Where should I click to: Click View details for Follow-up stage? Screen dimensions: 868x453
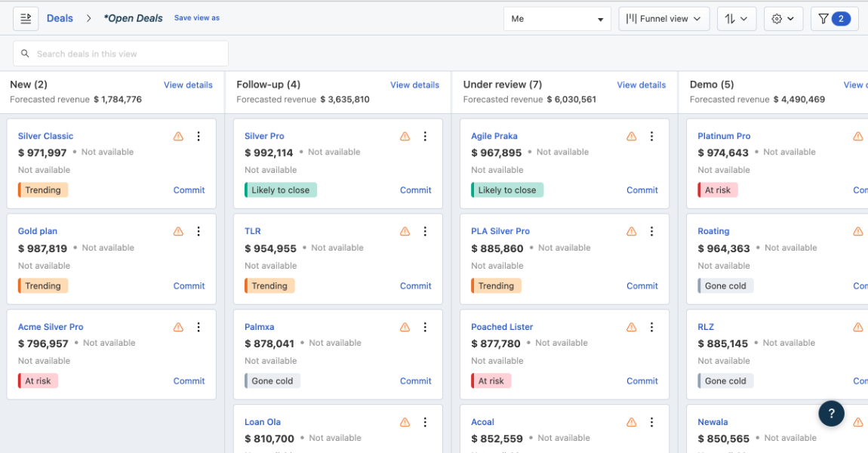pos(414,85)
